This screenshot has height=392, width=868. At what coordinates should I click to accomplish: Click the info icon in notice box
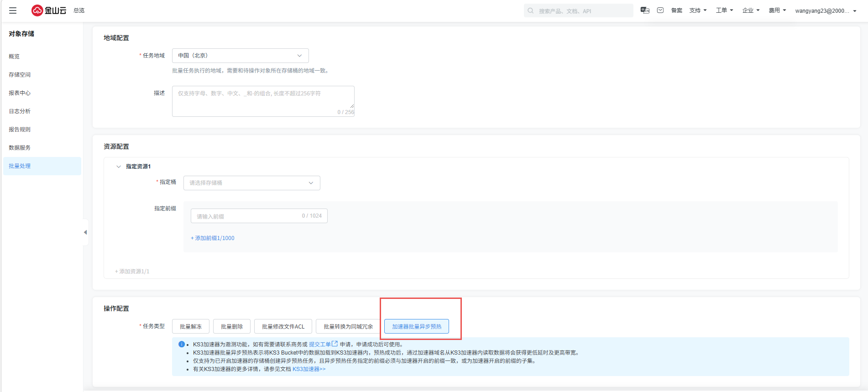coord(182,345)
